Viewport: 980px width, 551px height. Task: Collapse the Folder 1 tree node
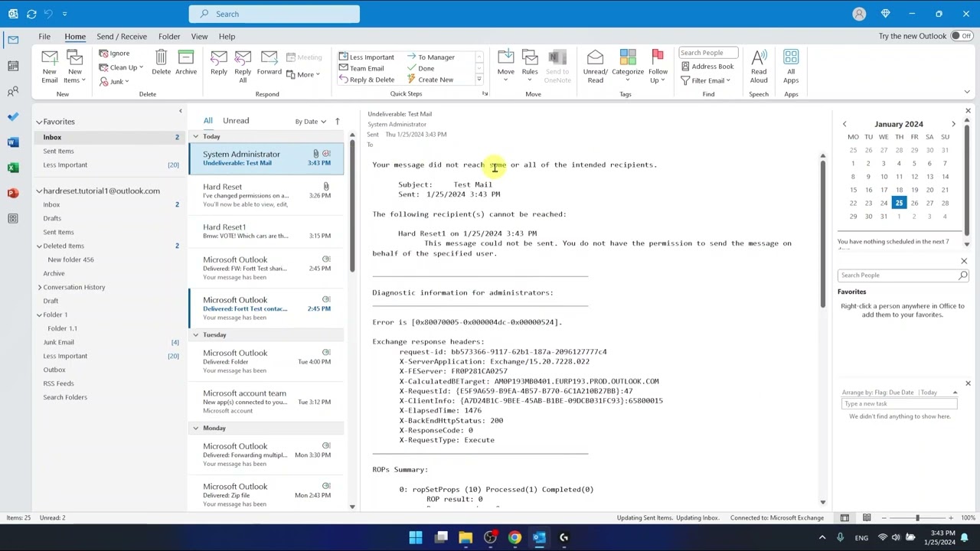click(x=40, y=315)
